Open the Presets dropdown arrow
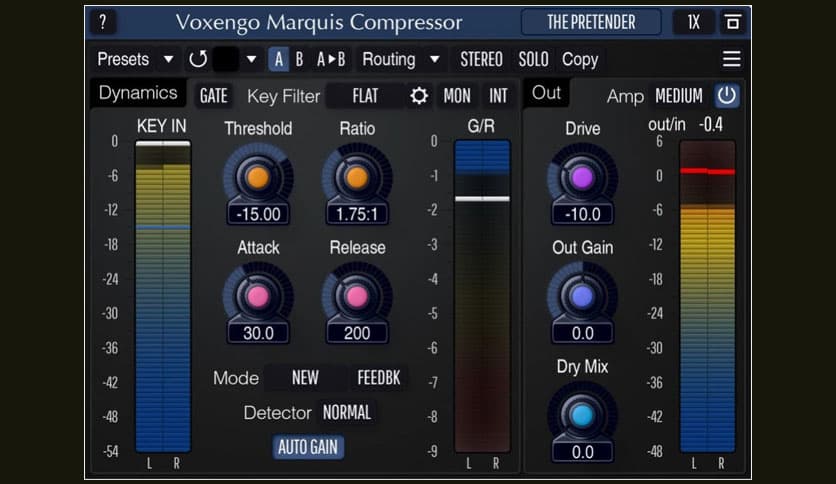This screenshot has height=484, width=836. [168, 59]
